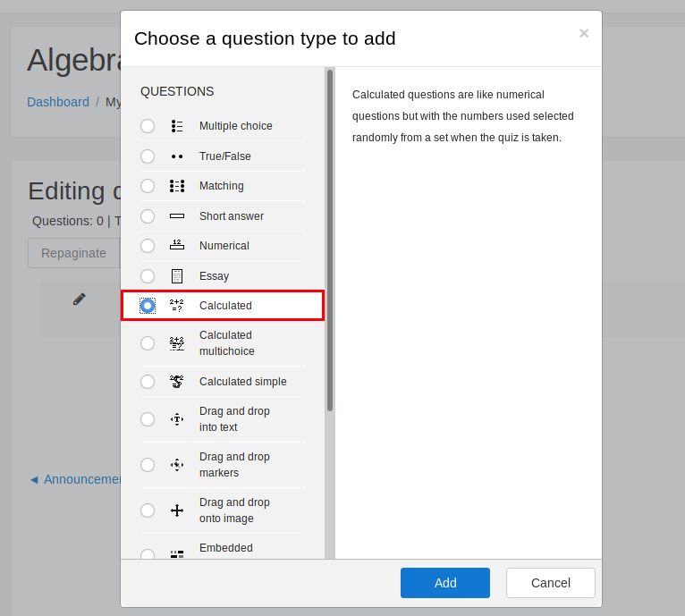The image size is (685, 616).
Task: Select Drag and drop markers radio option
Action: [148, 465]
